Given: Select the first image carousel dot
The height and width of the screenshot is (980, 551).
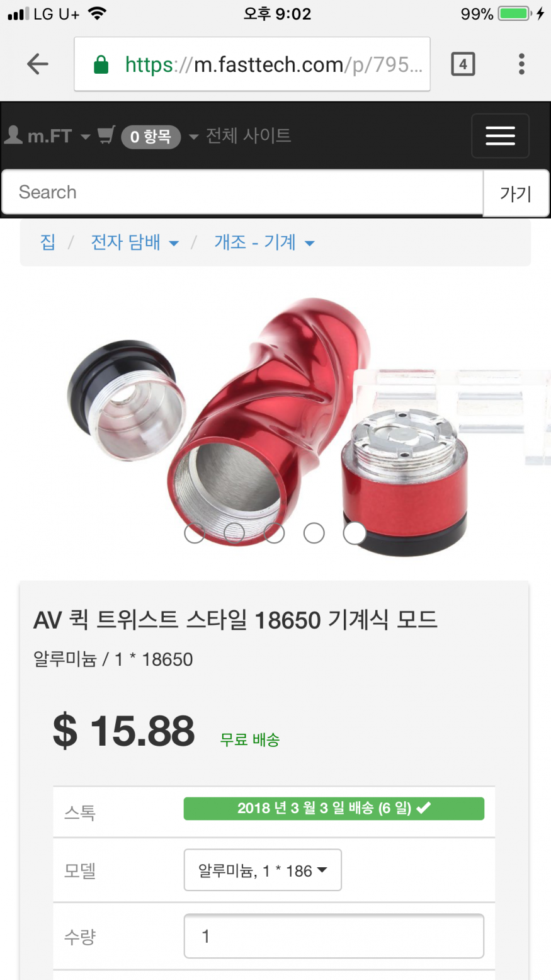Looking at the screenshot, I should pyautogui.click(x=194, y=533).
